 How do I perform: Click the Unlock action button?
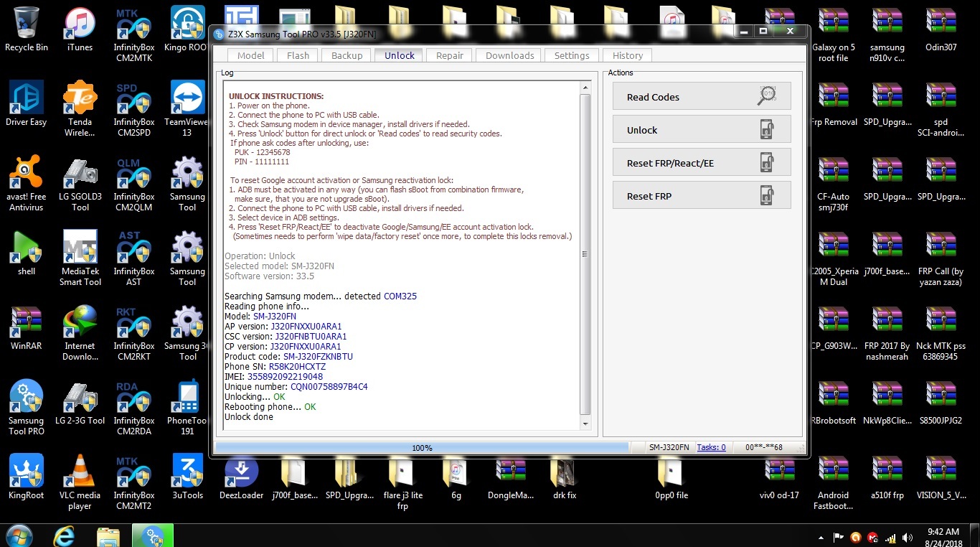click(x=702, y=129)
